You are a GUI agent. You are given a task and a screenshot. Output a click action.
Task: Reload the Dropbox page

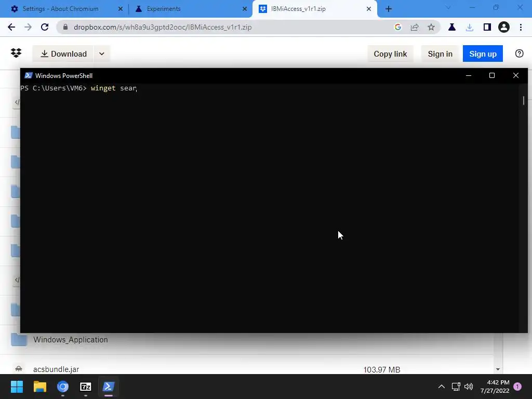tap(45, 27)
